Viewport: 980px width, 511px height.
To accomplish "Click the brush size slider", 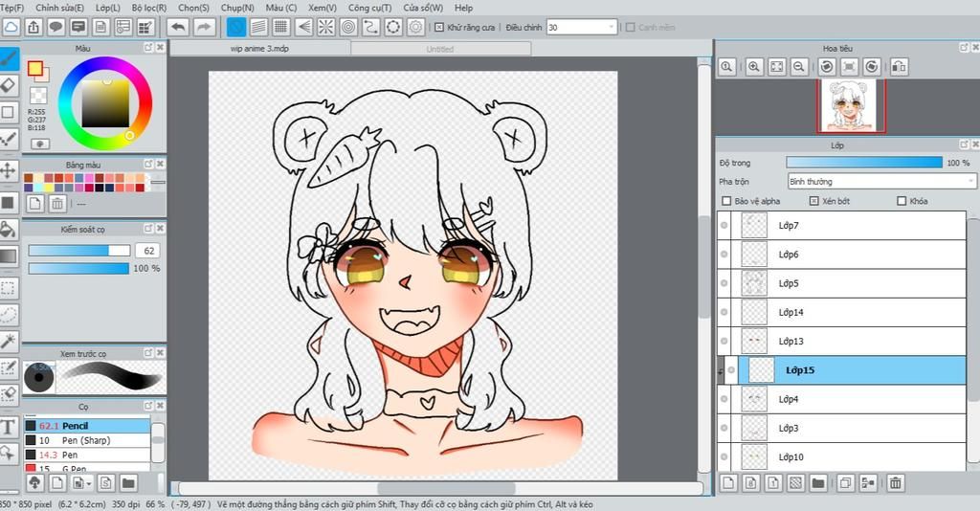I will point(78,251).
